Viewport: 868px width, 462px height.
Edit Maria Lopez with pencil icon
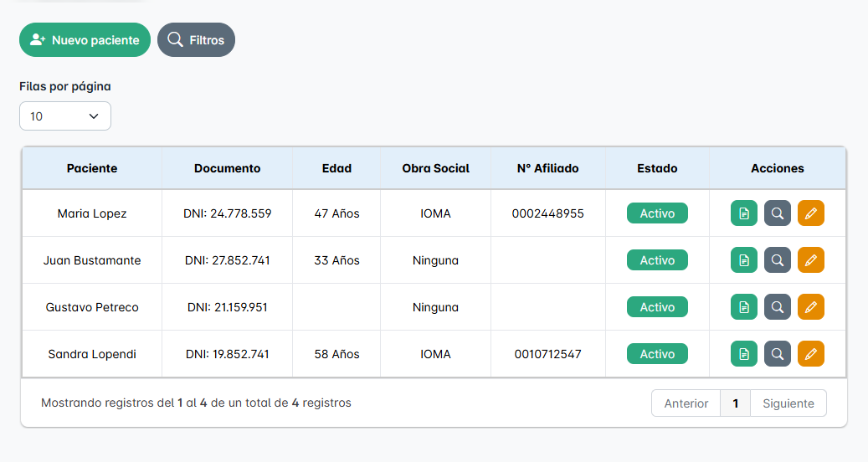(810, 213)
